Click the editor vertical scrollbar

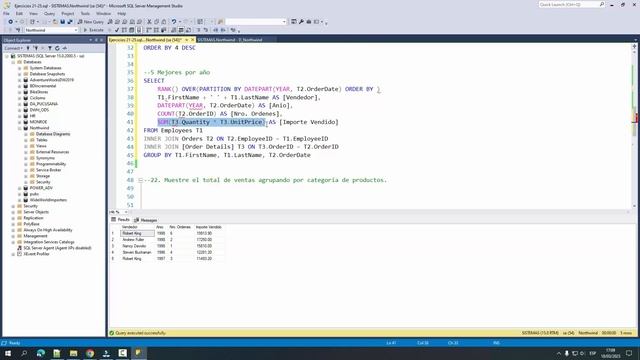(634, 127)
